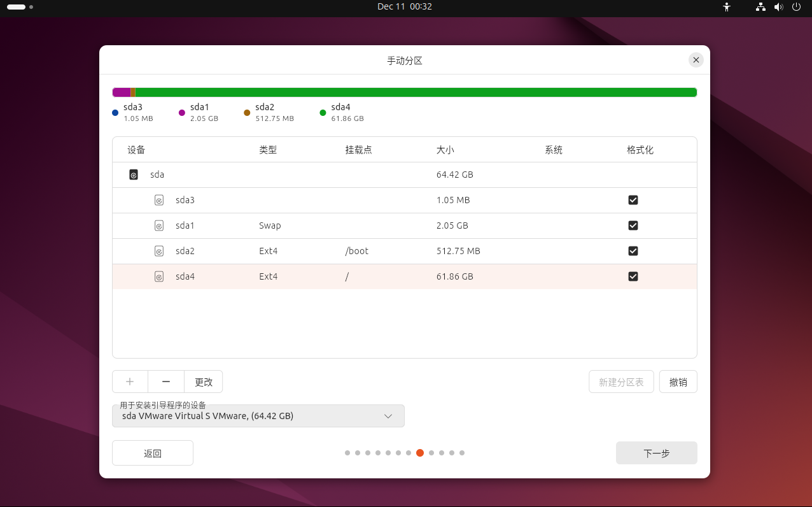This screenshot has width=812, height=507.
Task: Click the 手动分区 dialog title
Action: click(x=405, y=61)
